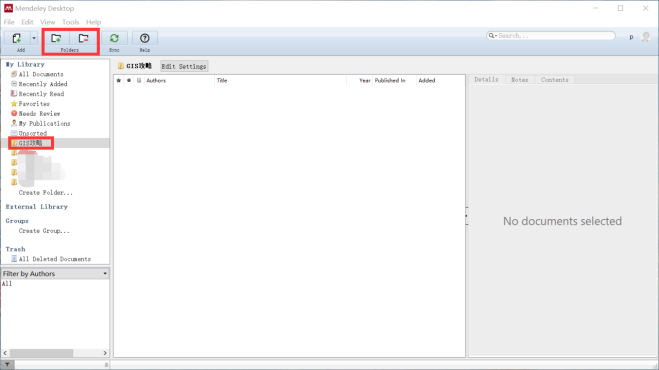This screenshot has width=659, height=370.
Task: Click the My Library heading
Action: pos(25,64)
